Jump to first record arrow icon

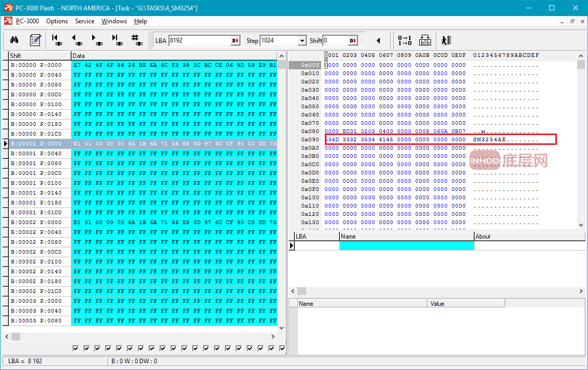pos(57,40)
